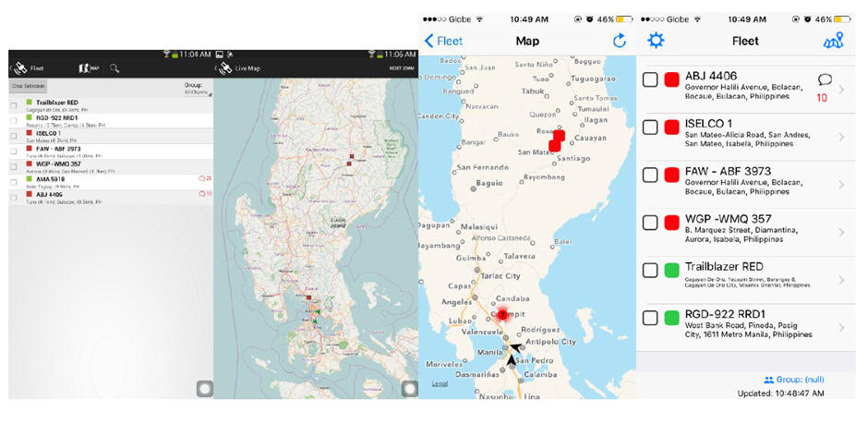Screen dimensions: 868x424
Task: Tap lower red marker near Cauayan on Android map
Action: coord(349,164)
